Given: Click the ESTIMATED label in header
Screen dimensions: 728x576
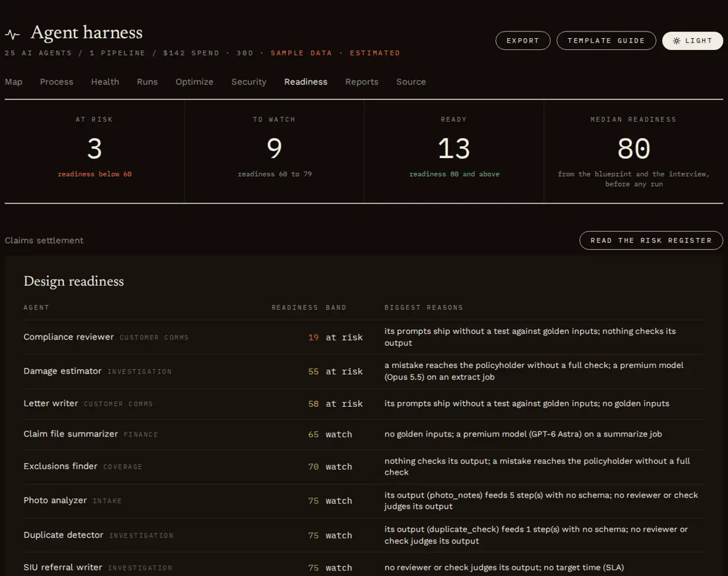Looking at the screenshot, I should 374,53.
